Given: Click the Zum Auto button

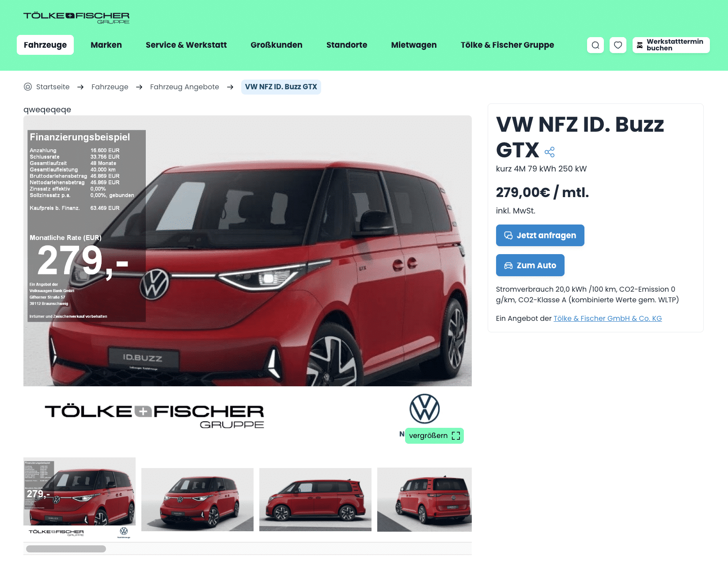Looking at the screenshot, I should [x=530, y=265].
